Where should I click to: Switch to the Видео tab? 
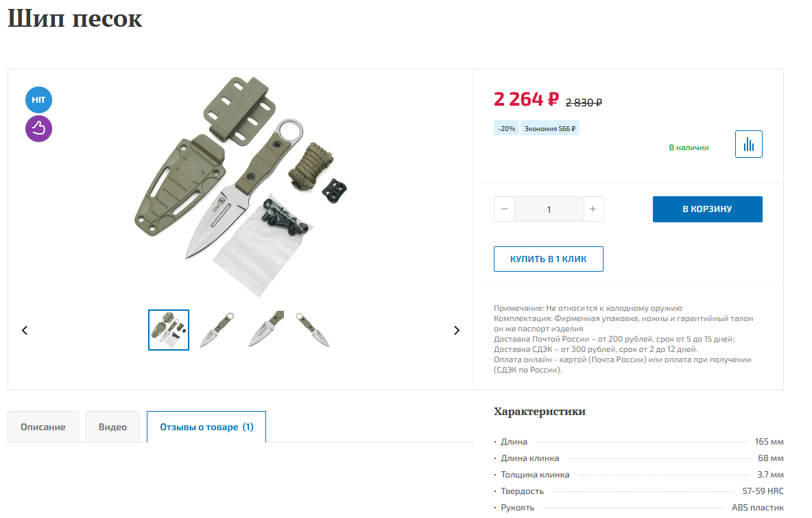(x=112, y=427)
